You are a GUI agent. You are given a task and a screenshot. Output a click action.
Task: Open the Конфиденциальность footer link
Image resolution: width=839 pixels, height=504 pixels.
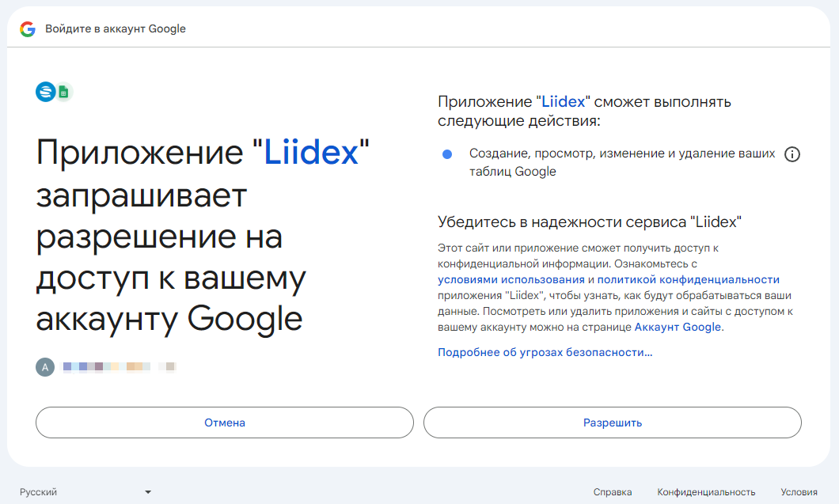pos(706,492)
